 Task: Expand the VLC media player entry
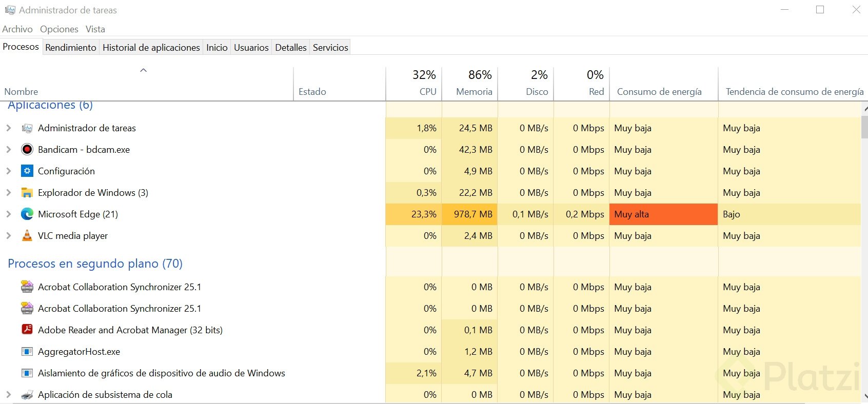click(8, 236)
